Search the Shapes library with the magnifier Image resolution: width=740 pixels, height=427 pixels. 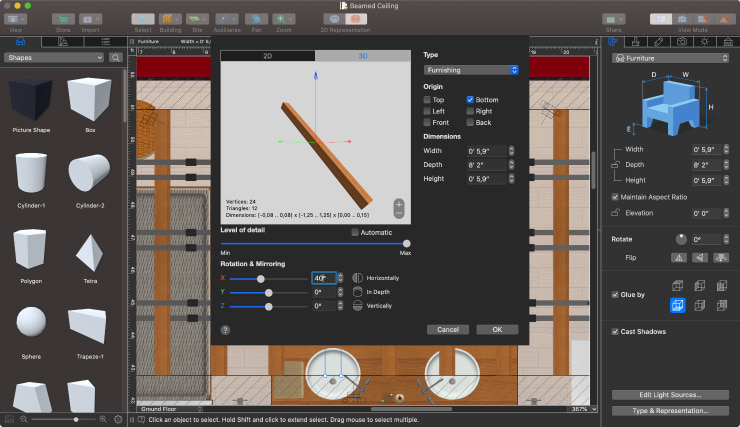click(116, 58)
